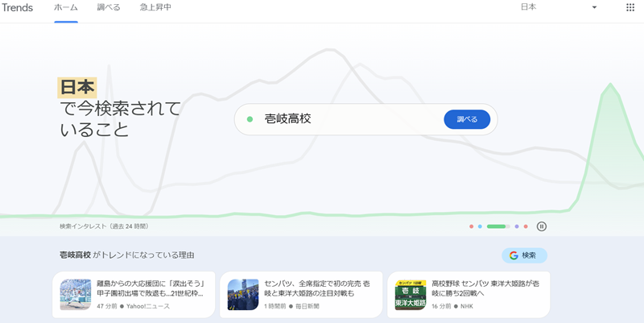This screenshot has height=323, width=644.
Task: Select the purple carousel dot
Action: [x=517, y=226]
